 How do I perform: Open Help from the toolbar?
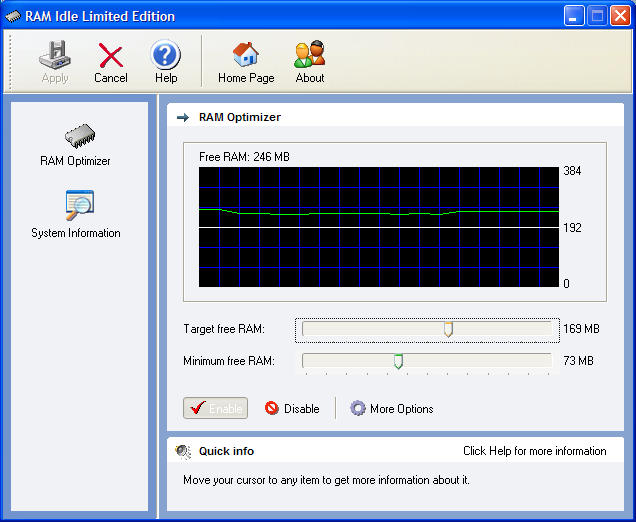(165, 62)
